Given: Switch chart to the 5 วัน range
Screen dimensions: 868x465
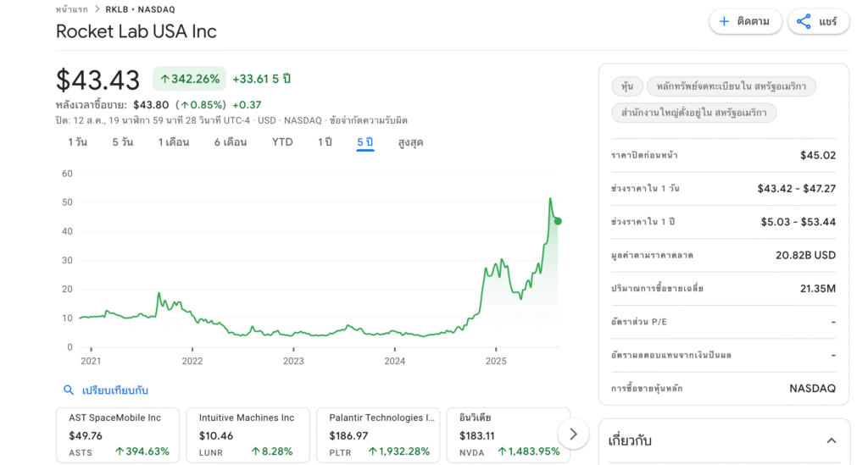Looking at the screenshot, I should pyautogui.click(x=122, y=142).
